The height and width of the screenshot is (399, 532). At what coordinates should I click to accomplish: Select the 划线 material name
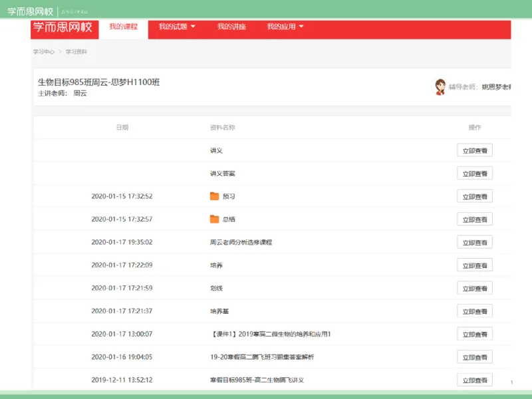pos(216,288)
